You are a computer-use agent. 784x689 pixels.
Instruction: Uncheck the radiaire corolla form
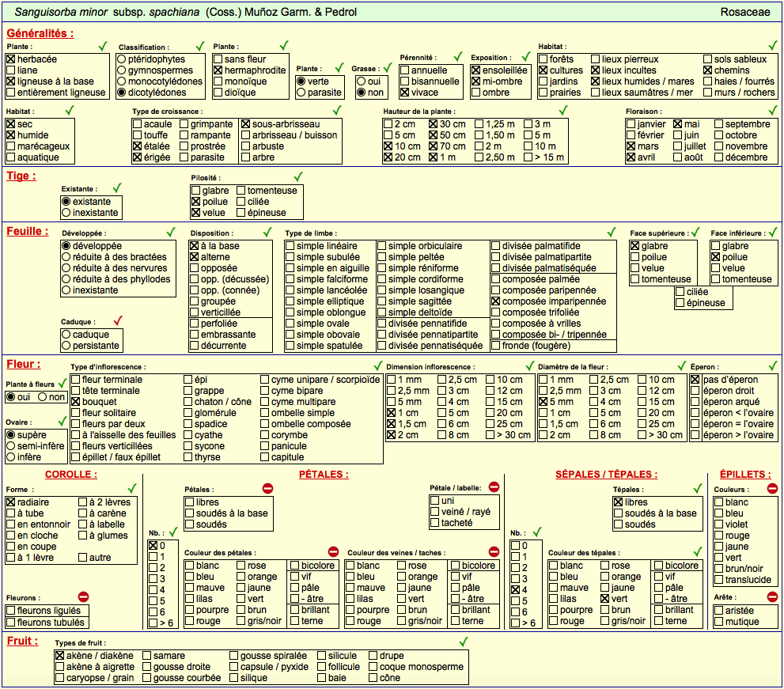(x=11, y=502)
